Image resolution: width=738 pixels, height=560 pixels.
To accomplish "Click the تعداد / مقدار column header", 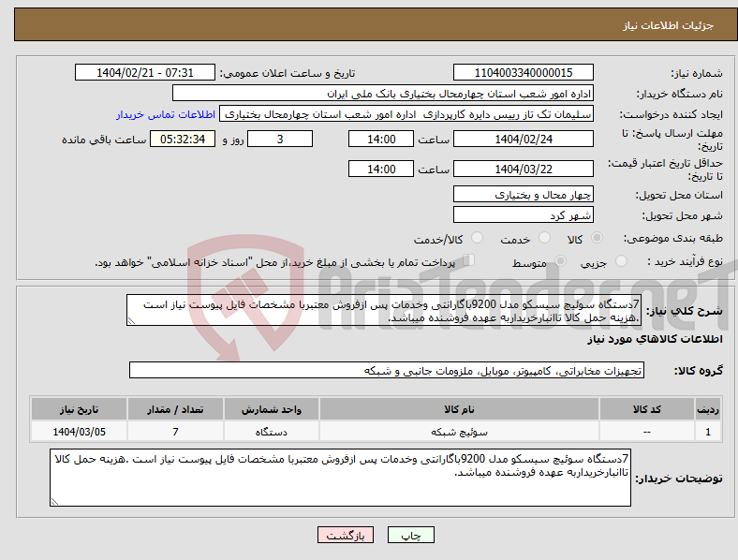I will 175,409.
